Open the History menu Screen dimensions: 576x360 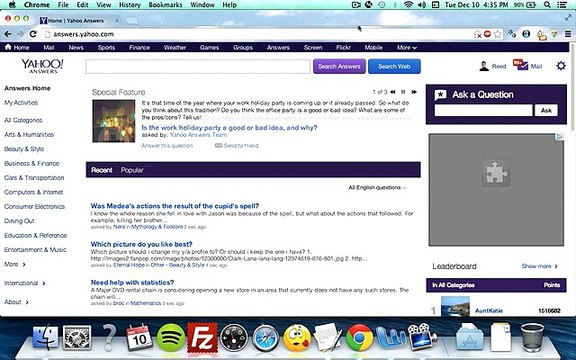tap(130, 5)
